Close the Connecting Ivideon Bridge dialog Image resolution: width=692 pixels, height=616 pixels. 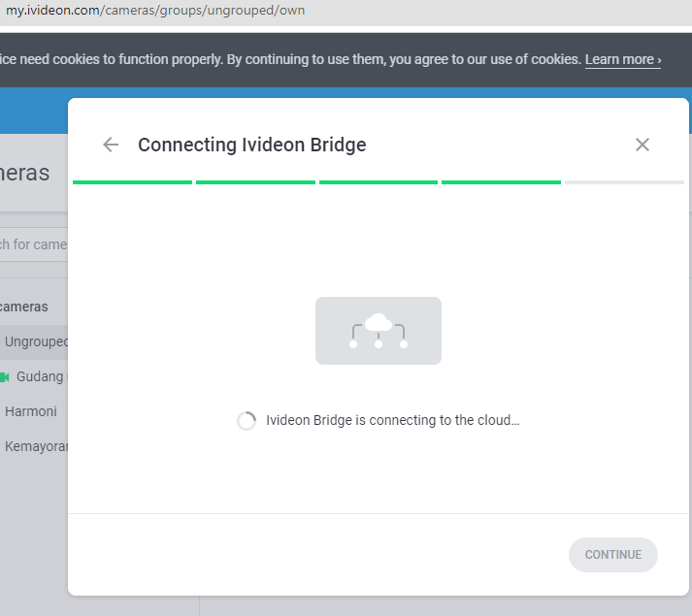pyautogui.click(x=643, y=145)
